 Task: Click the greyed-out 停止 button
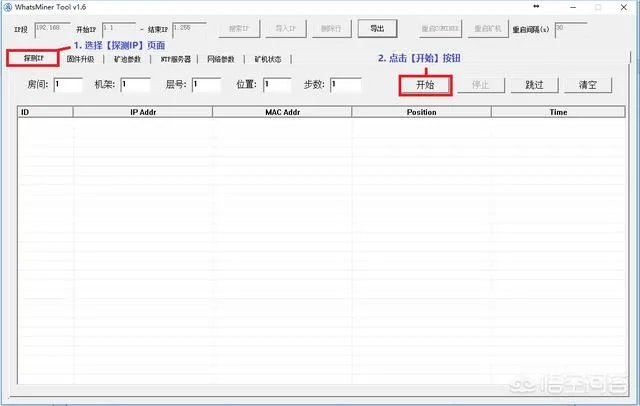click(x=481, y=85)
